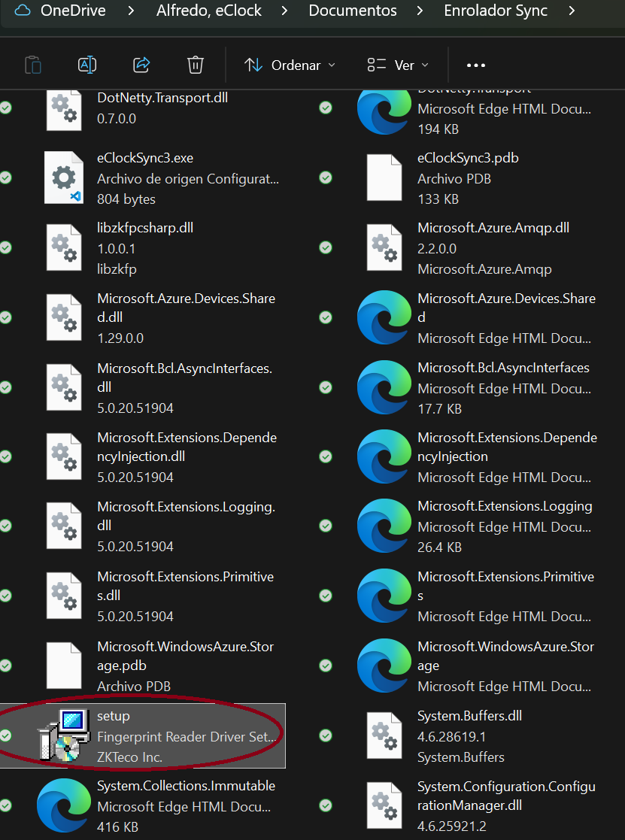Click the OneDrive cloud icon in the address bar
Image resolution: width=625 pixels, height=840 pixels.
(x=23, y=11)
